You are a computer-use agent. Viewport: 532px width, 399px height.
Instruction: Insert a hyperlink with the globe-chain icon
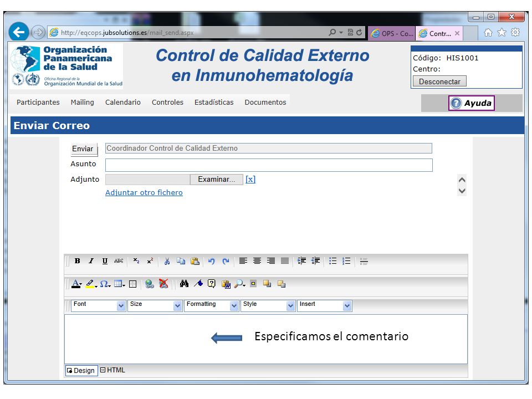click(x=149, y=284)
